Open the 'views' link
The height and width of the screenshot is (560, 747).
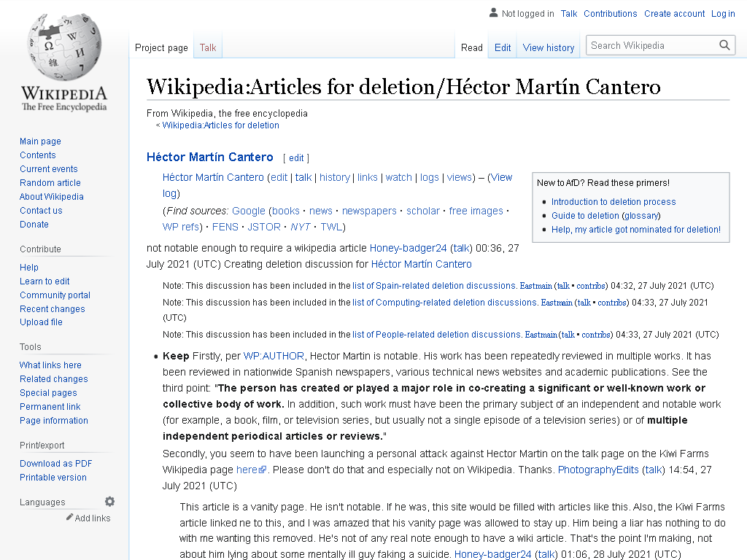tap(460, 177)
